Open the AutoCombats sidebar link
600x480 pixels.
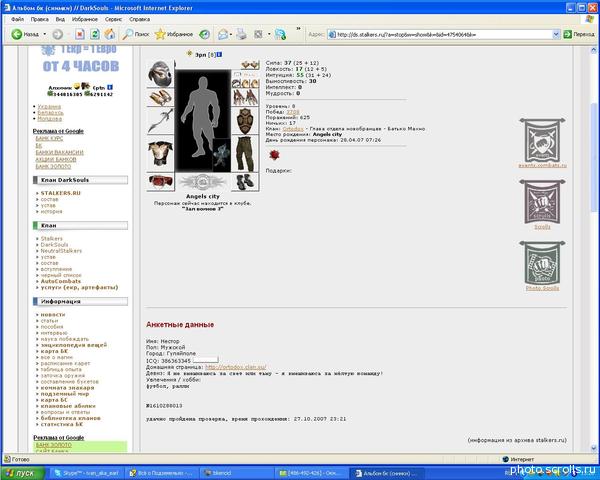pyautogui.click(x=60, y=281)
